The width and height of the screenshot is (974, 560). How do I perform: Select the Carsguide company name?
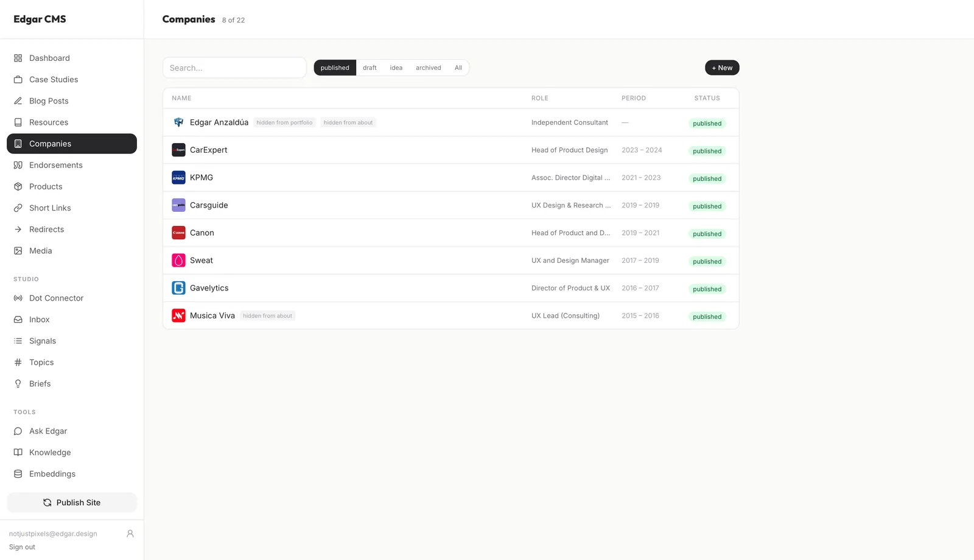coord(209,205)
